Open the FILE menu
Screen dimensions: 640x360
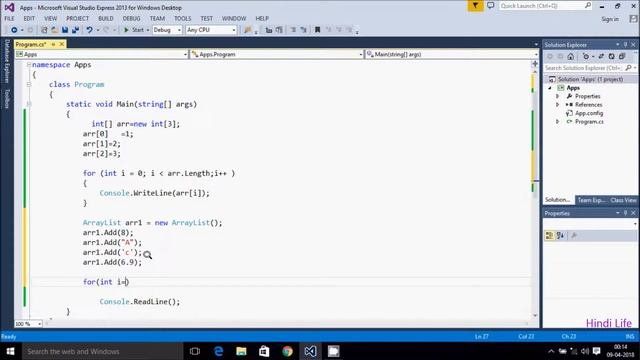pyautogui.click(x=9, y=18)
